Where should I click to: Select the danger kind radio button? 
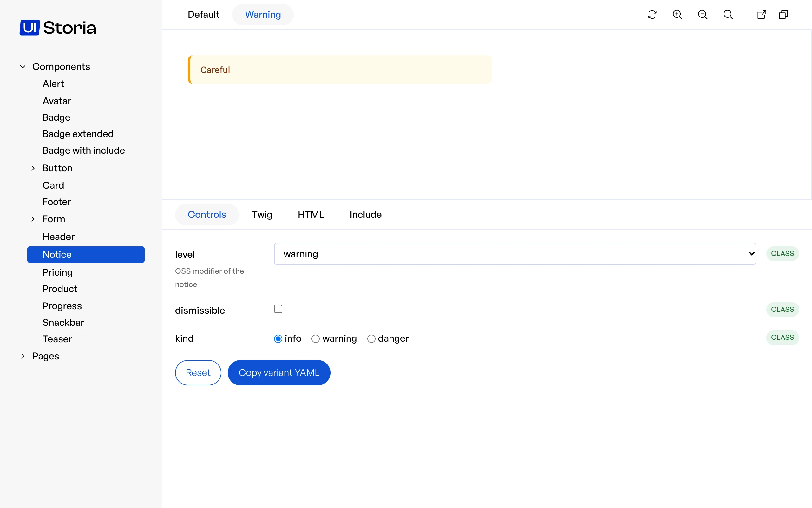click(x=371, y=339)
